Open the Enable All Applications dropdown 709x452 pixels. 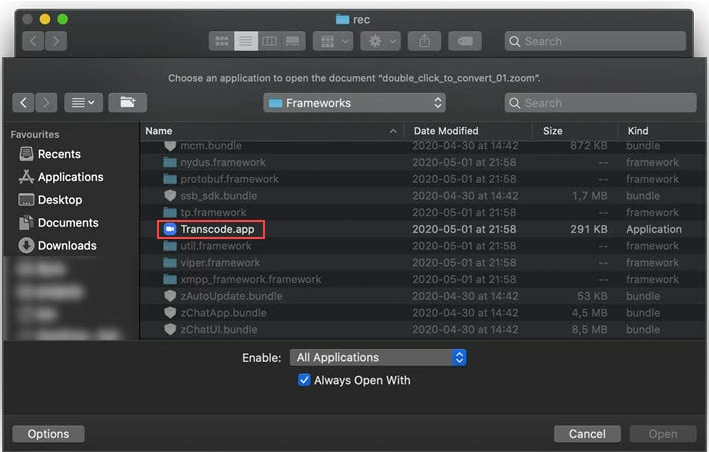[x=378, y=358]
